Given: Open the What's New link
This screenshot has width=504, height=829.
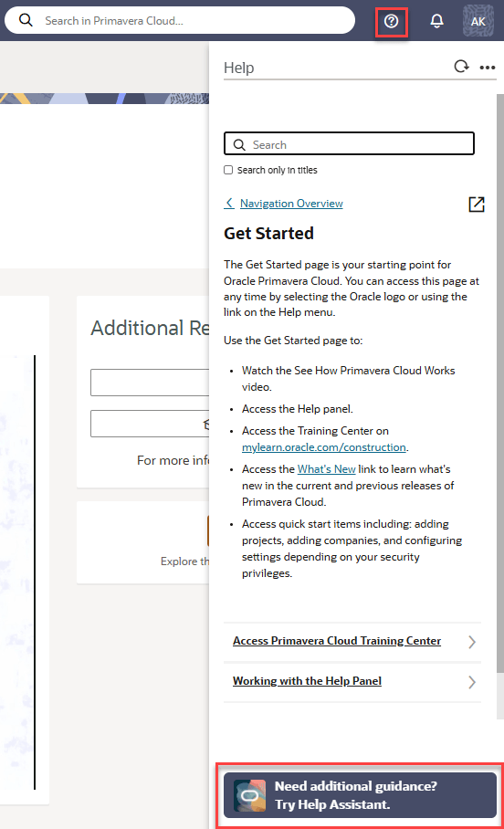Looking at the screenshot, I should [326, 469].
